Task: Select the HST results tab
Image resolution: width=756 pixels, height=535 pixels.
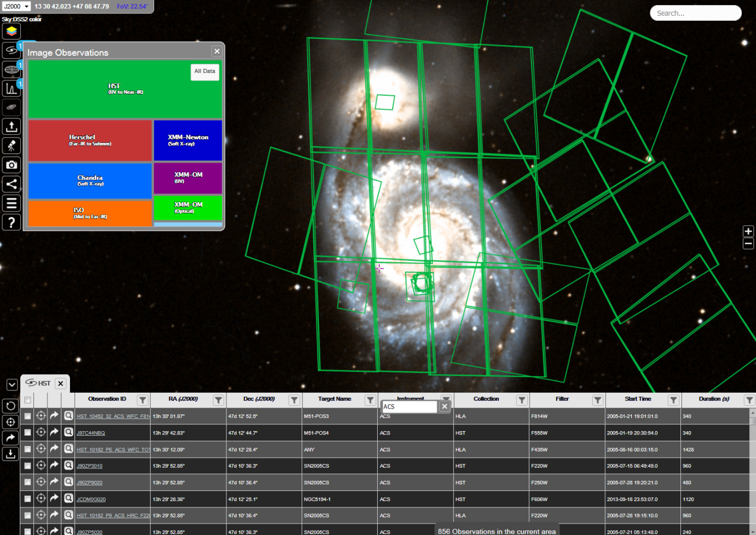Action: click(x=40, y=383)
